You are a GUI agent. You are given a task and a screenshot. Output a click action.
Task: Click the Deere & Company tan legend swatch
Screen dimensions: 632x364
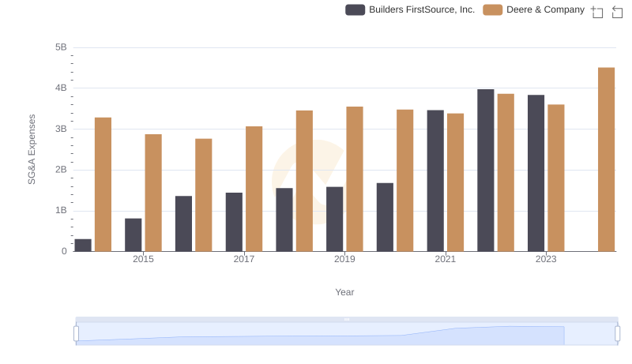click(492, 9)
